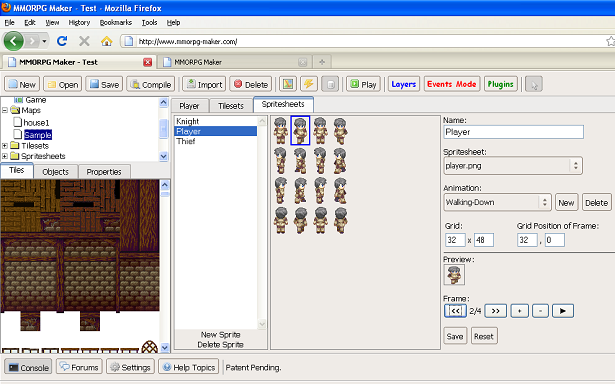Click the Reset button in sprite editor
615x384 pixels.
pos(484,336)
